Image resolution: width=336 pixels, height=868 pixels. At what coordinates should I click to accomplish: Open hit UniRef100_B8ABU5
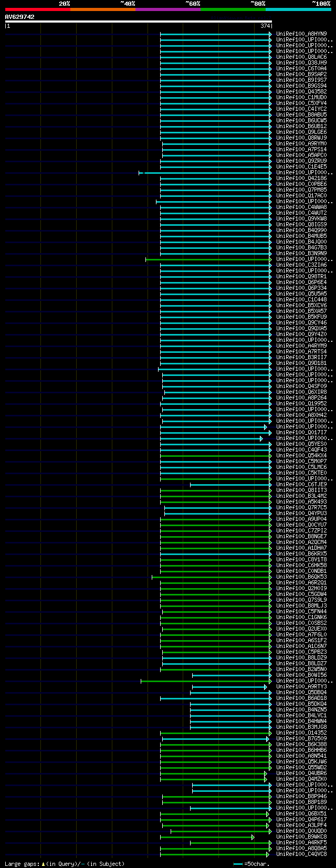pyautogui.click(x=301, y=115)
